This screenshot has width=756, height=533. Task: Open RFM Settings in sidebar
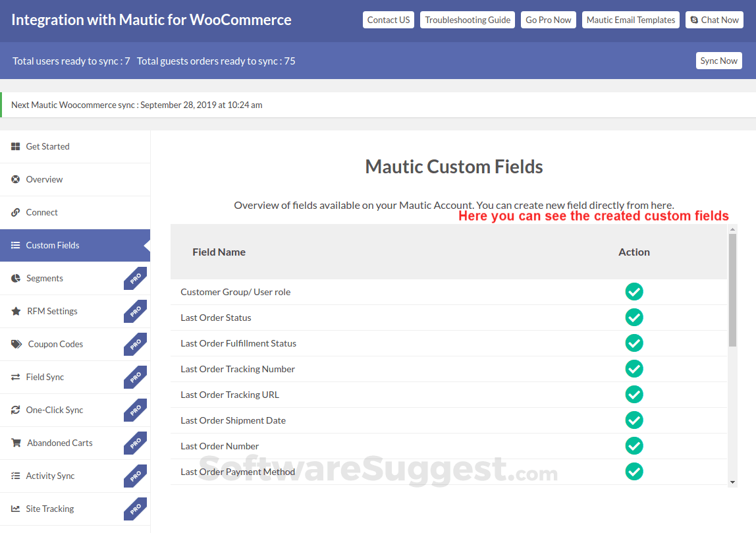tap(74, 311)
